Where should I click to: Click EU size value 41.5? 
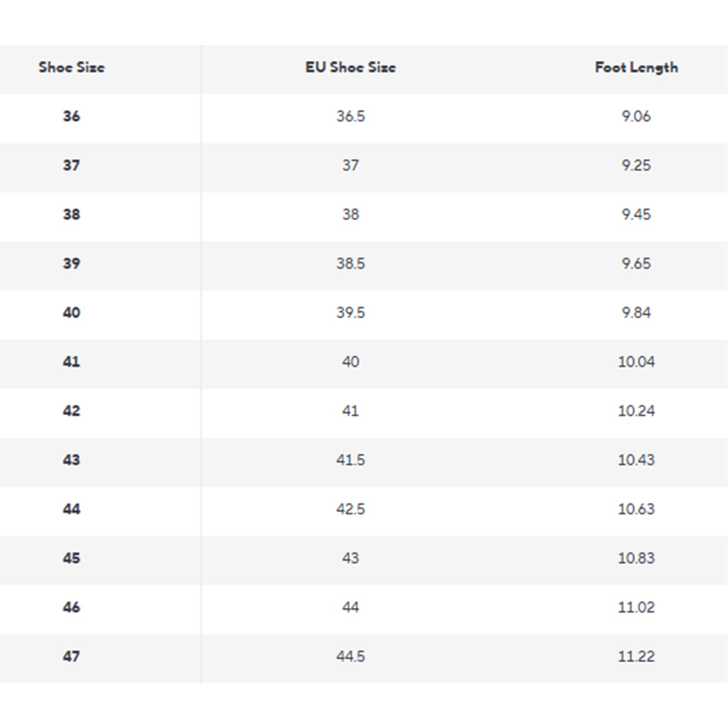(350, 460)
